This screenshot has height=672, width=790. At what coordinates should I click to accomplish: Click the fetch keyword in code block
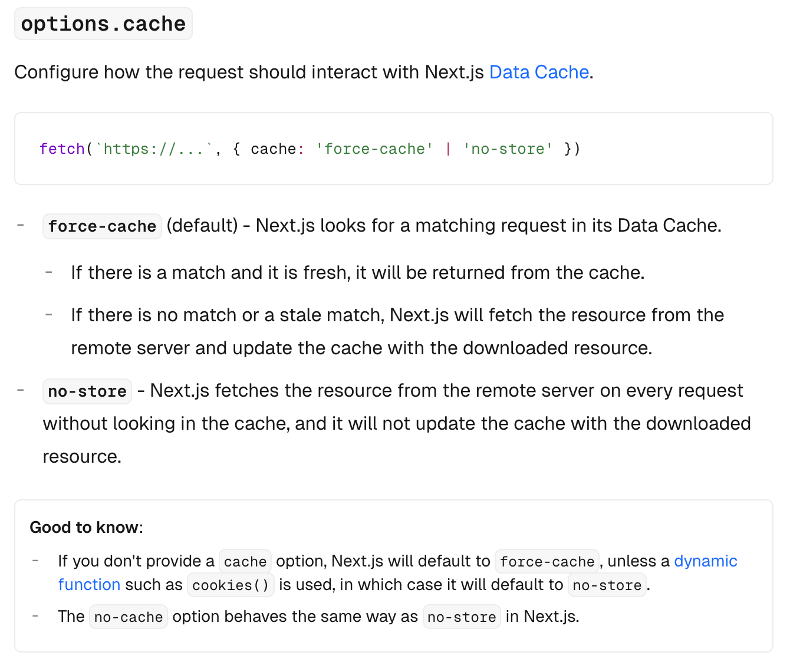(62, 149)
